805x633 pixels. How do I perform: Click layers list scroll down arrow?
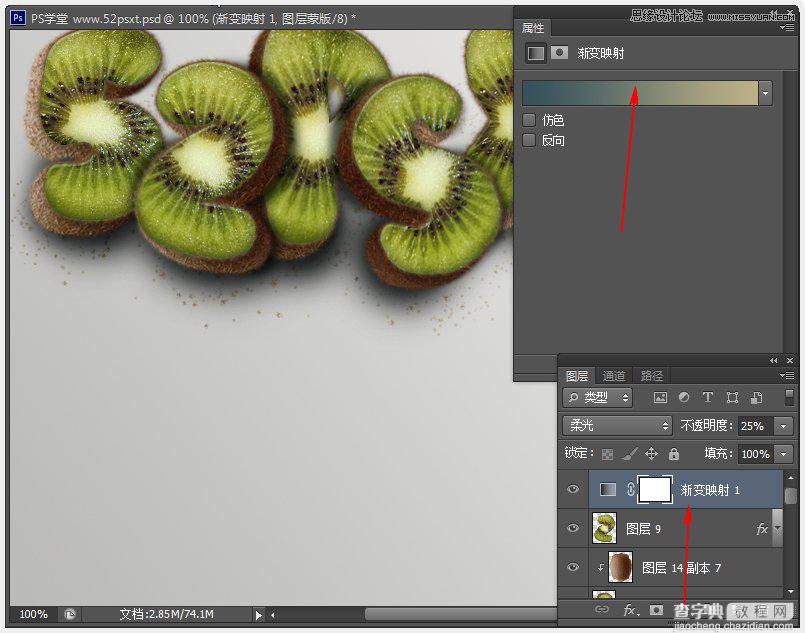coord(790,591)
